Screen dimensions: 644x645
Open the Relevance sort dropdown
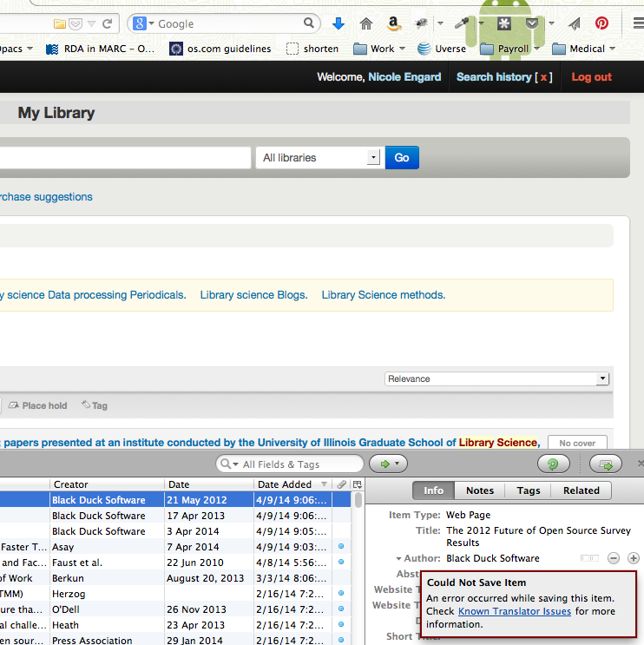point(497,378)
